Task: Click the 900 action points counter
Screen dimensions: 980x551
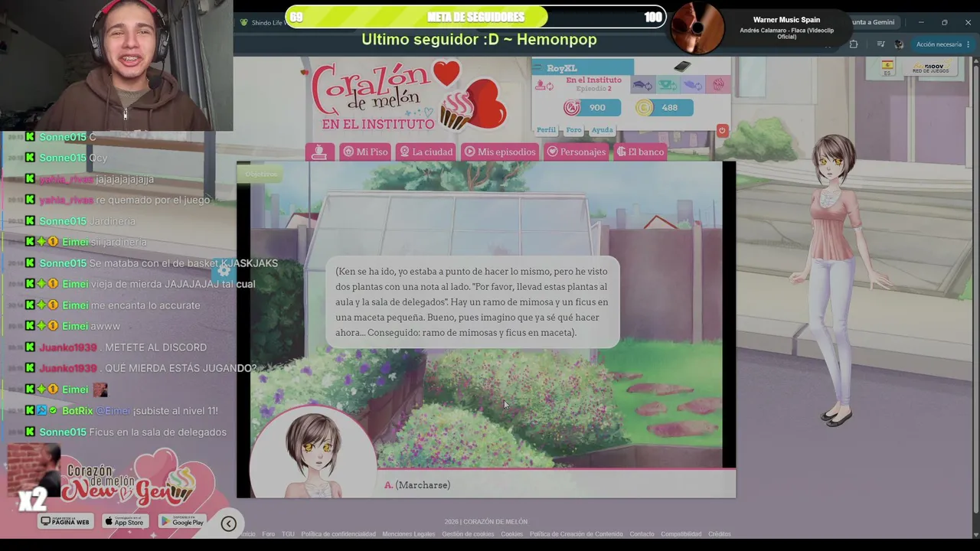Action: pos(596,108)
